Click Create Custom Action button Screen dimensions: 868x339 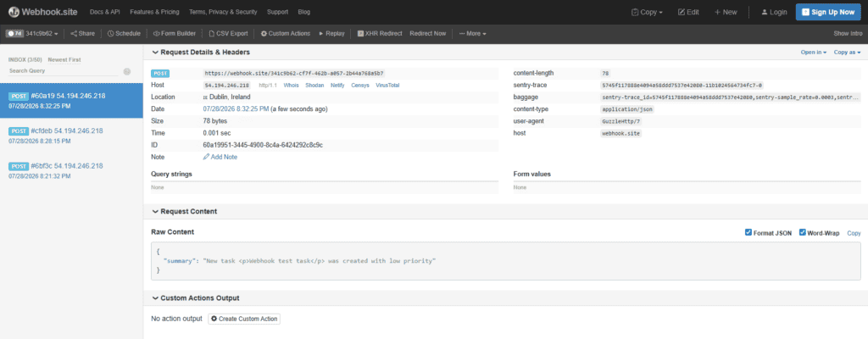tap(244, 319)
